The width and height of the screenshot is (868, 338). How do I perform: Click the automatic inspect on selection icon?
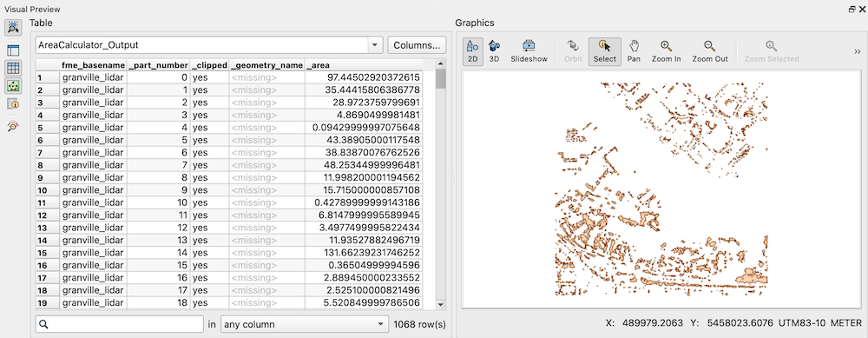pos(14,27)
